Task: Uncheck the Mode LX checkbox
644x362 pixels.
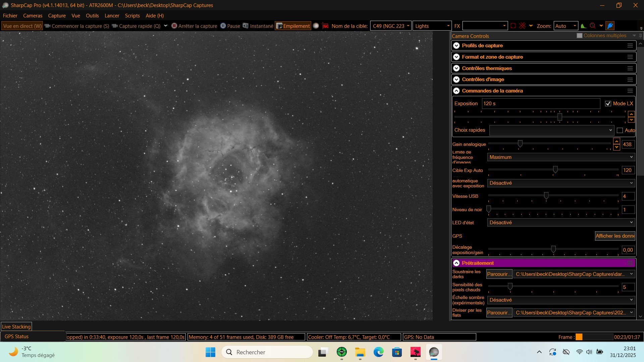Action: tap(608, 104)
